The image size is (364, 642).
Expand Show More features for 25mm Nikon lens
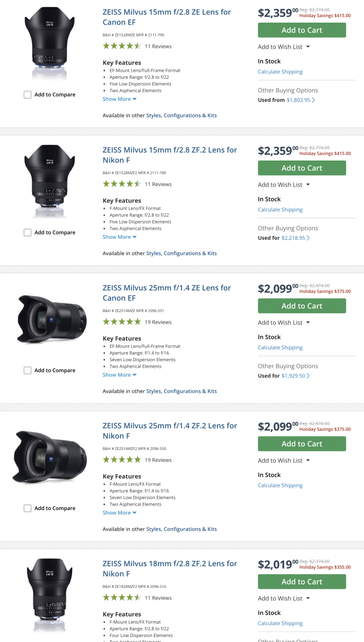click(120, 513)
